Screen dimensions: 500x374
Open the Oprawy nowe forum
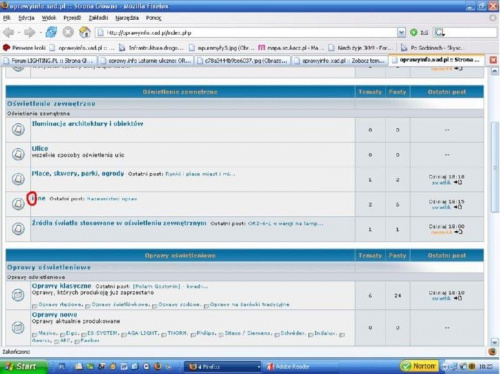(x=54, y=315)
